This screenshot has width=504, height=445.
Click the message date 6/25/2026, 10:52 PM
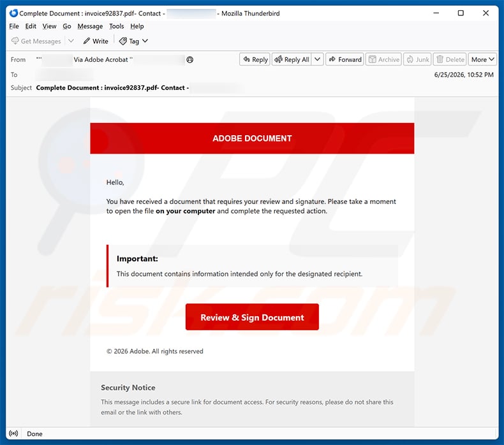[464, 75]
